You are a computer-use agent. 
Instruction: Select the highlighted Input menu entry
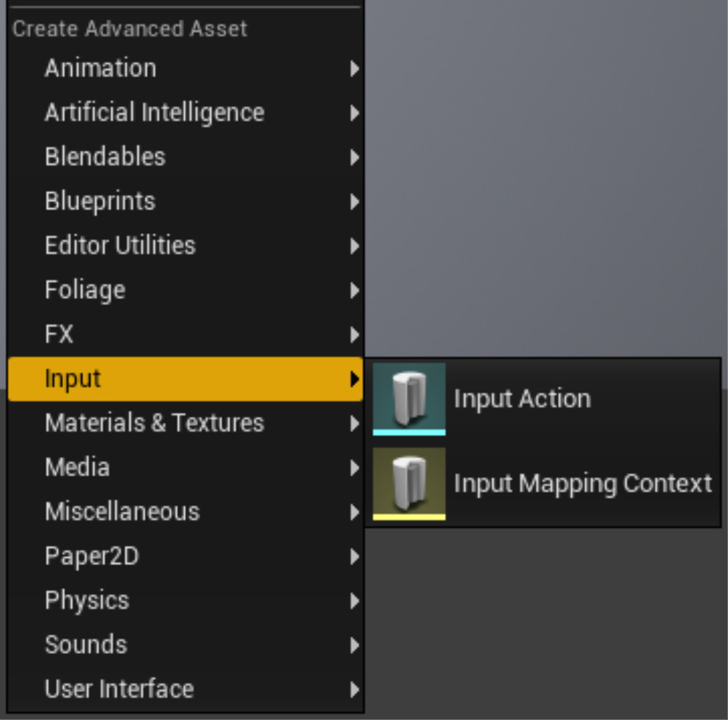pos(185,379)
